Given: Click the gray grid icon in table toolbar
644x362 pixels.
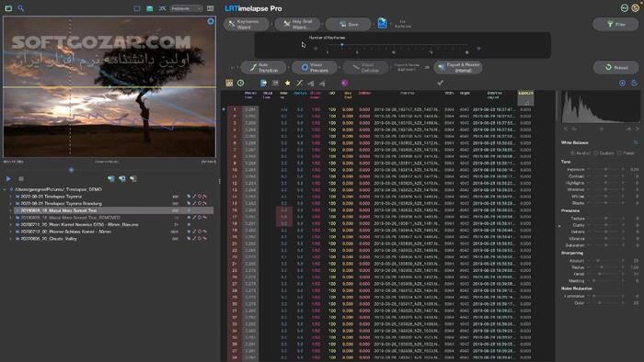Looking at the screenshot, I should point(276,84).
